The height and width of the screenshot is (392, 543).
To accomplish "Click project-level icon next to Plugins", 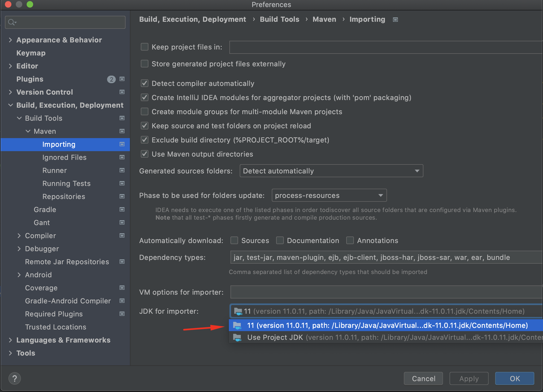I will pos(122,79).
